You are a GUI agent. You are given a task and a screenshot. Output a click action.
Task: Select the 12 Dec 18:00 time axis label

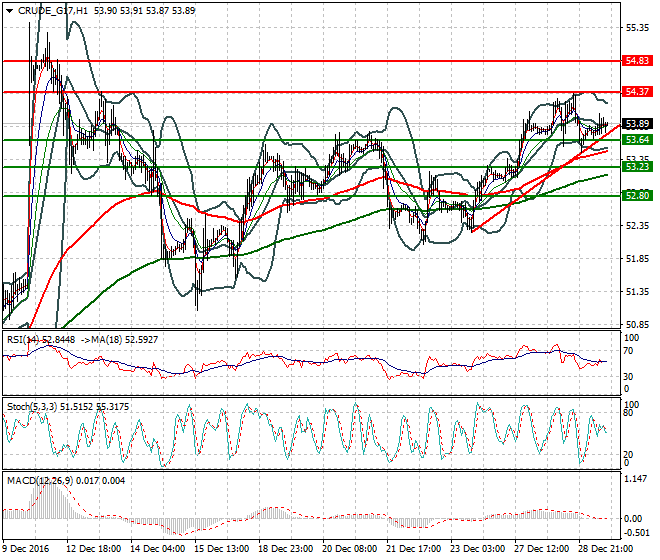point(93,549)
